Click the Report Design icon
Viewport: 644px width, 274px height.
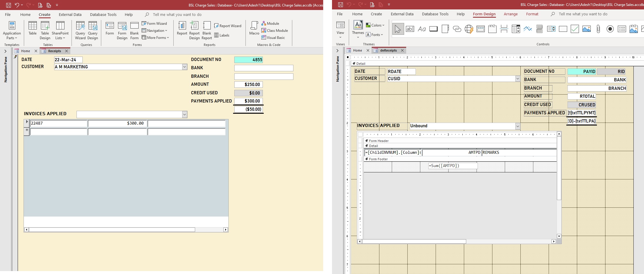click(194, 30)
